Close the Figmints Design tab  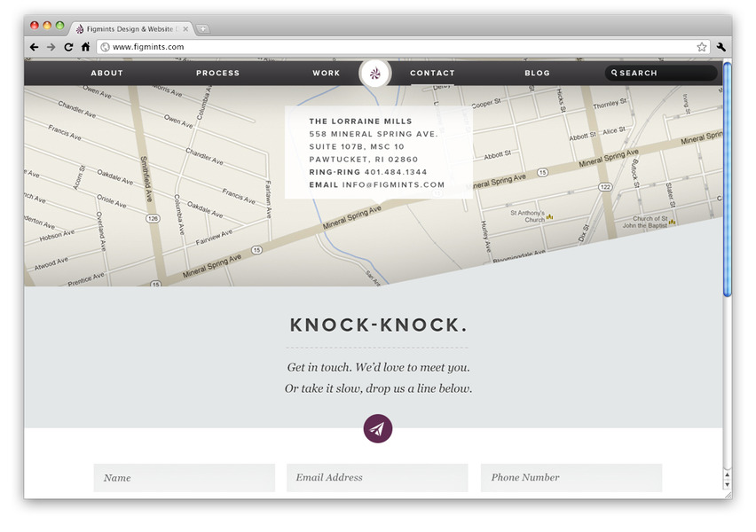tap(185, 29)
